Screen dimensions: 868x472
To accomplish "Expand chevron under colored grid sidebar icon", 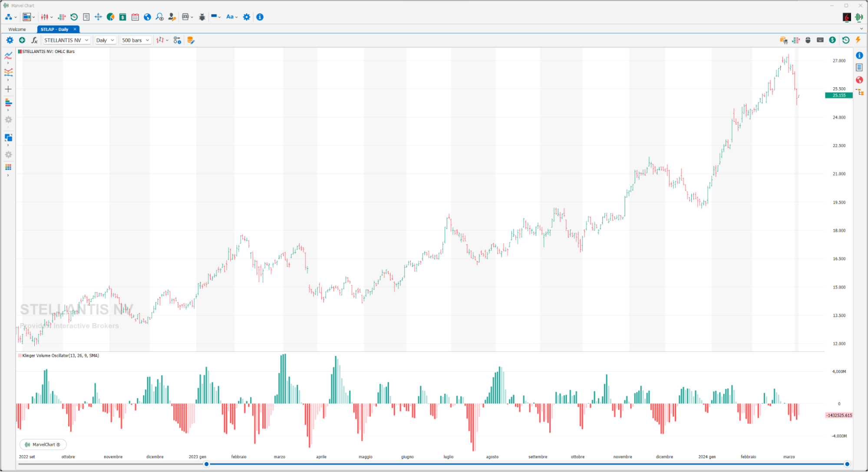I will pyautogui.click(x=8, y=175).
